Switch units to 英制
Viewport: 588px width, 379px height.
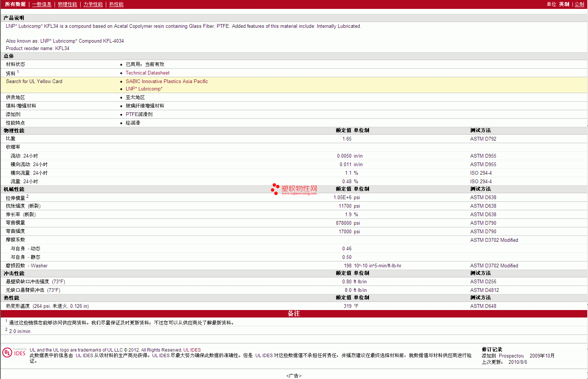coord(564,4)
